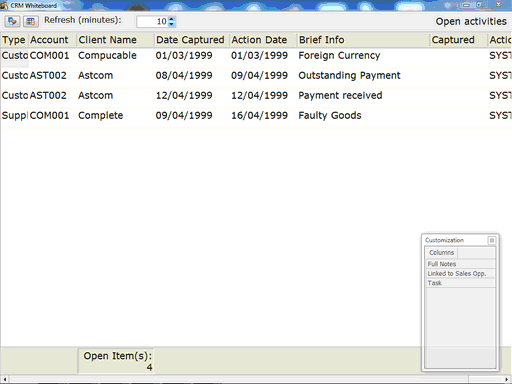The height and width of the screenshot is (384, 512).
Task: Sort by the Type column header
Action: click(14, 40)
